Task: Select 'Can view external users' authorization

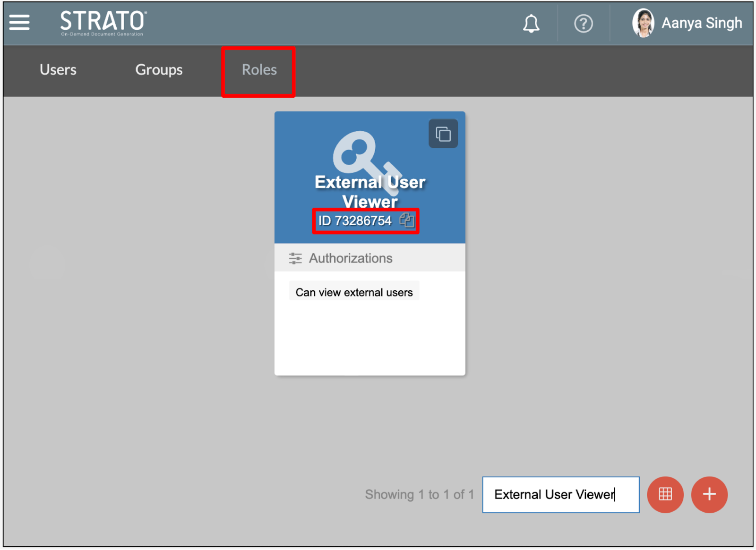Action: 354,292
